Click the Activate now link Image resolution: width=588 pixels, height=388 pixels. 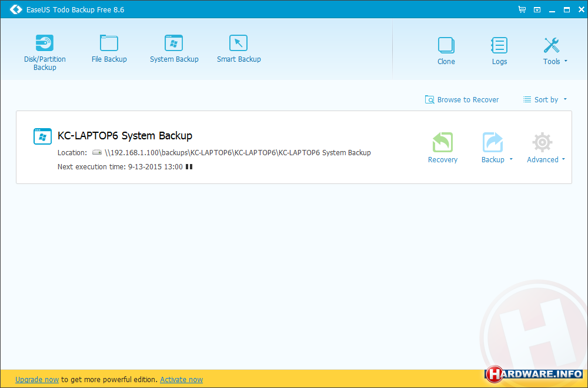coord(182,379)
